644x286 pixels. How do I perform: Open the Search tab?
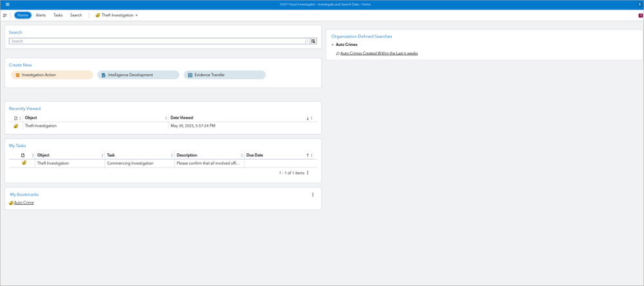tap(76, 15)
